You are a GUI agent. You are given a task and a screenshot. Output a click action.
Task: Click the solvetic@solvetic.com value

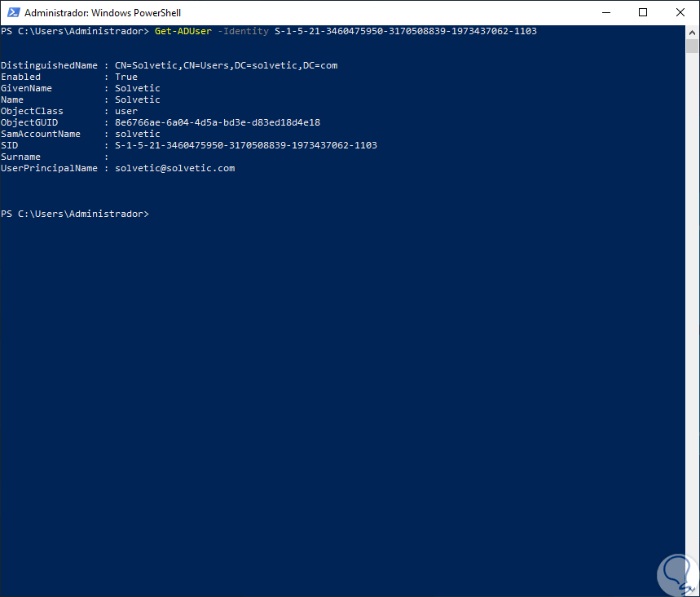pos(175,169)
